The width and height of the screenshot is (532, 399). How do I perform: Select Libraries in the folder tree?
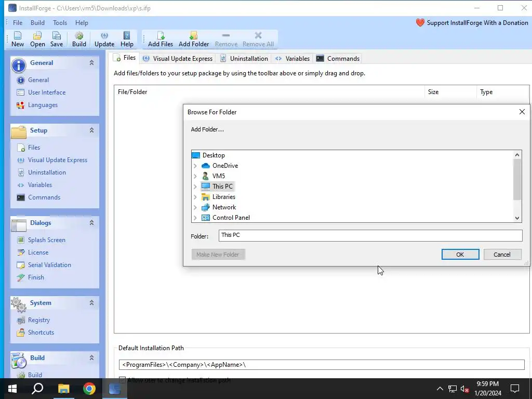click(x=223, y=197)
